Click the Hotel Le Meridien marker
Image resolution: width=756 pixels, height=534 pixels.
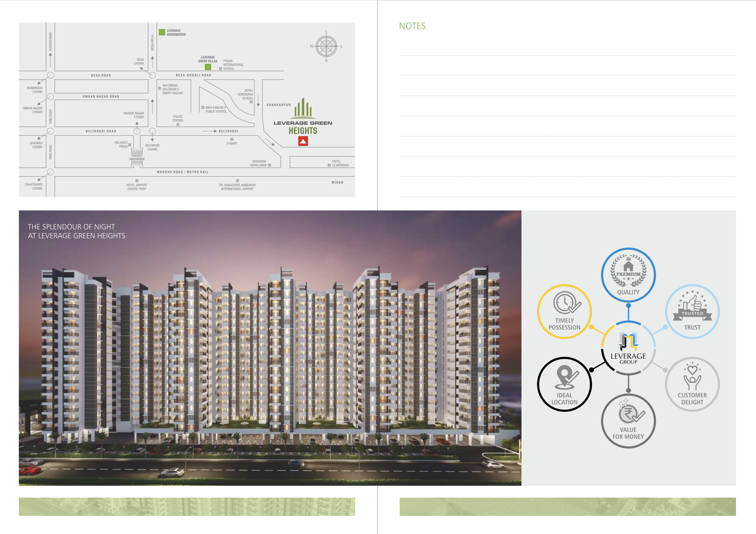tap(329, 165)
